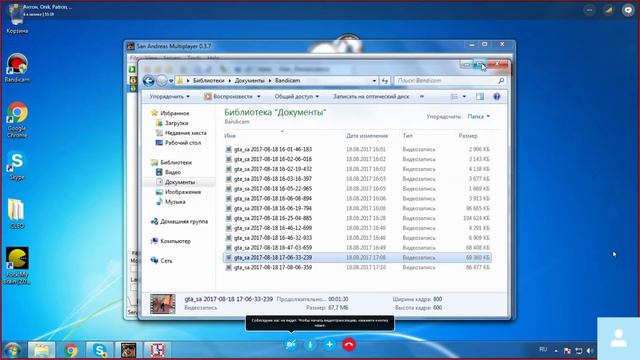
Task: Open Загрузки in the navigation pane
Action: [172, 123]
